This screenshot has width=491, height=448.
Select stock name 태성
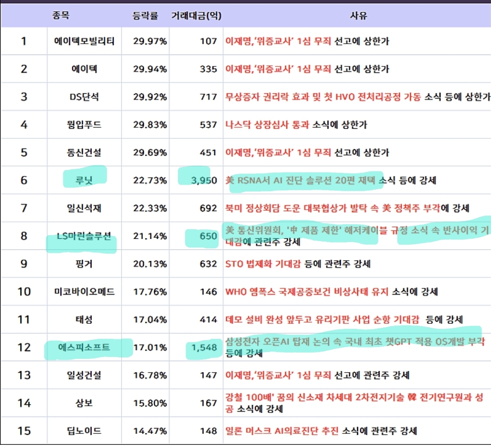tap(84, 320)
